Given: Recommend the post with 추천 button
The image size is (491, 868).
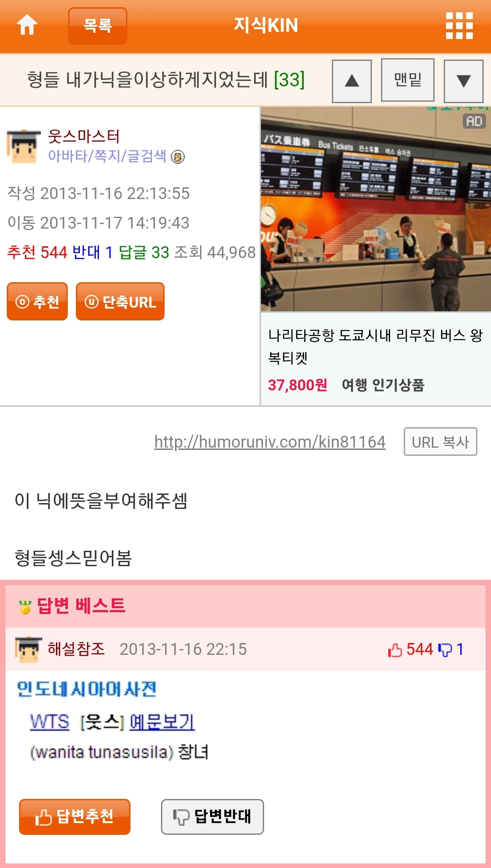Looking at the screenshot, I should tap(37, 301).
